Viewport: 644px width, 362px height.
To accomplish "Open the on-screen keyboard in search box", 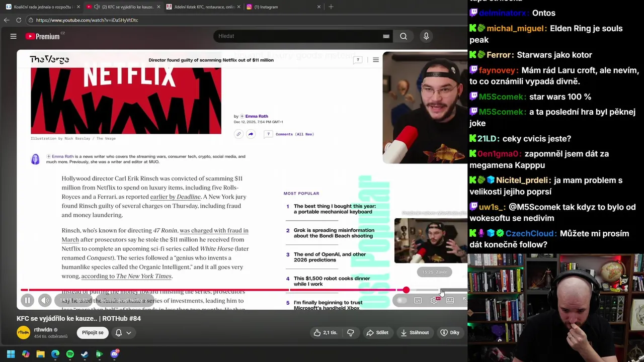I will [x=386, y=36].
